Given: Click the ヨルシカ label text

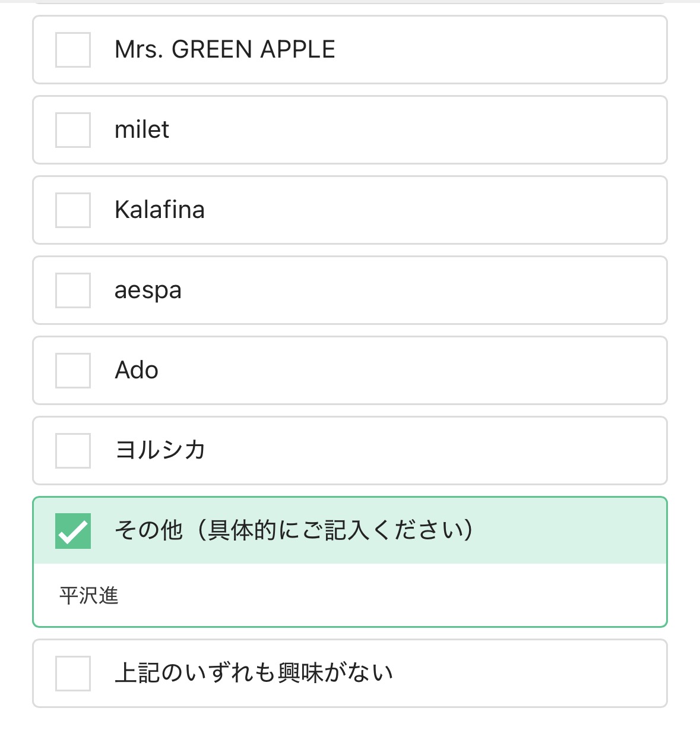Looking at the screenshot, I should tap(160, 450).
